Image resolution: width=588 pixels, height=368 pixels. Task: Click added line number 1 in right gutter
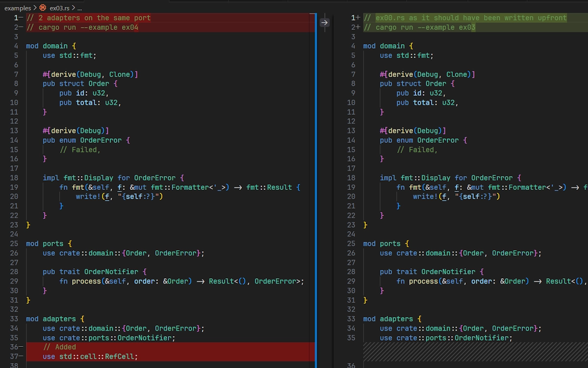click(x=355, y=18)
